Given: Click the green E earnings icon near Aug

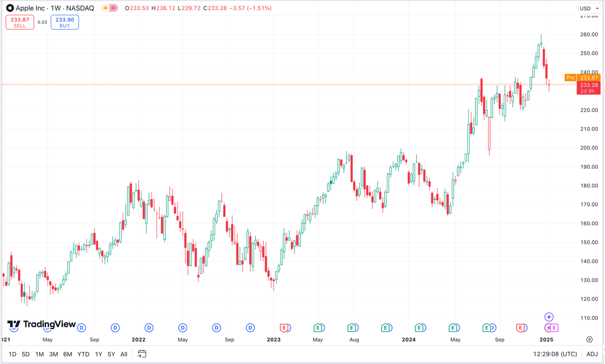Looking at the screenshot, I should (x=352, y=327).
